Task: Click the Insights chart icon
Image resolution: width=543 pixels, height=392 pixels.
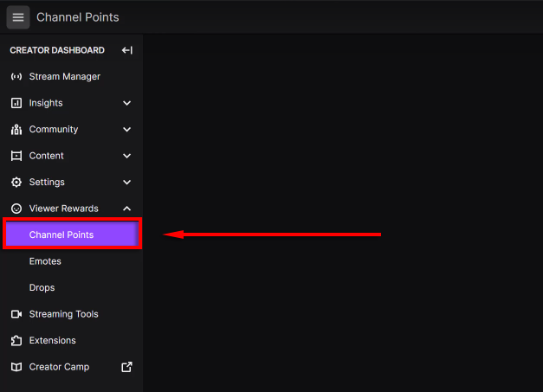Action: pyautogui.click(x=16, y=103)
